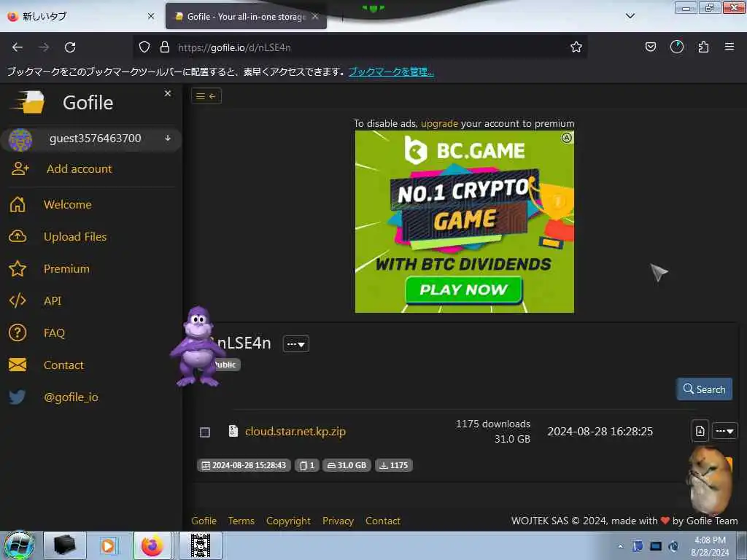Image resolution: width=747 pixels, height=560 pixels.
Task: Click the Contact envelope icon
Action: (18, 365)
